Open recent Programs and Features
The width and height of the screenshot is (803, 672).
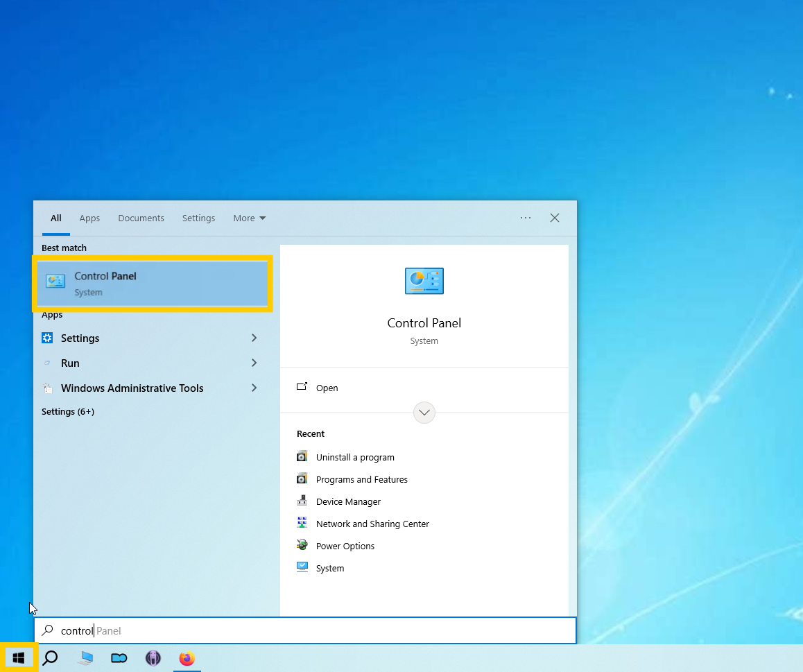361,479
